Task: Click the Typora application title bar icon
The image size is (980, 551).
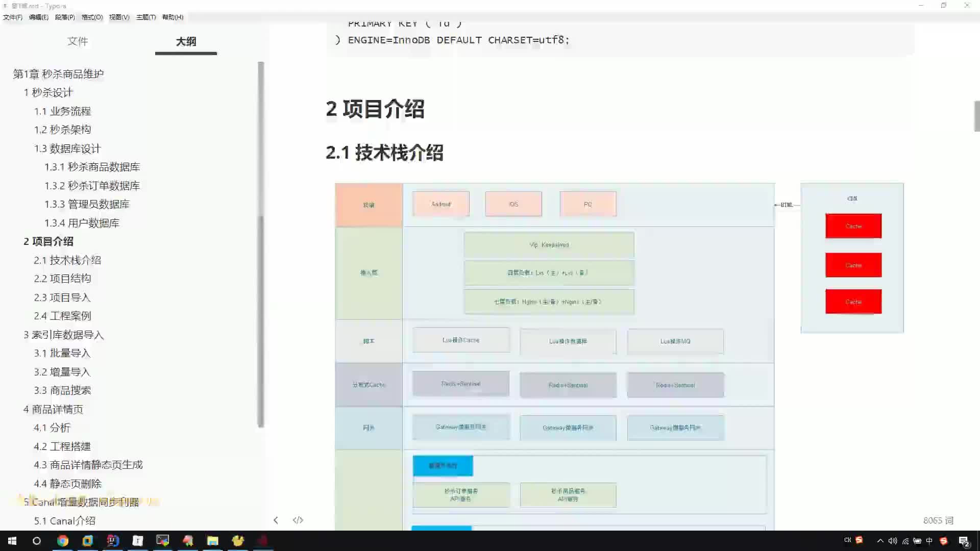Action: (6, 6)
